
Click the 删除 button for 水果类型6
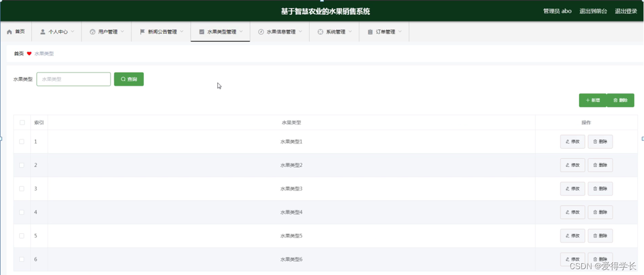(600, 259)
